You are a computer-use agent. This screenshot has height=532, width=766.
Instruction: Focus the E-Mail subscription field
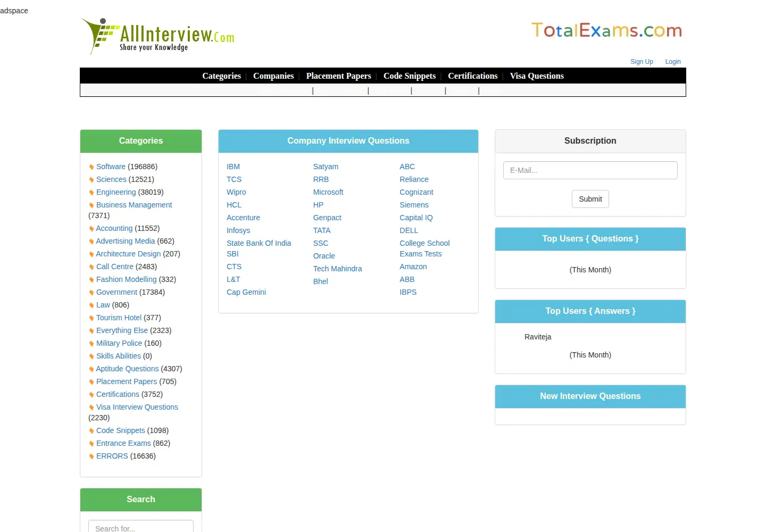590,170
